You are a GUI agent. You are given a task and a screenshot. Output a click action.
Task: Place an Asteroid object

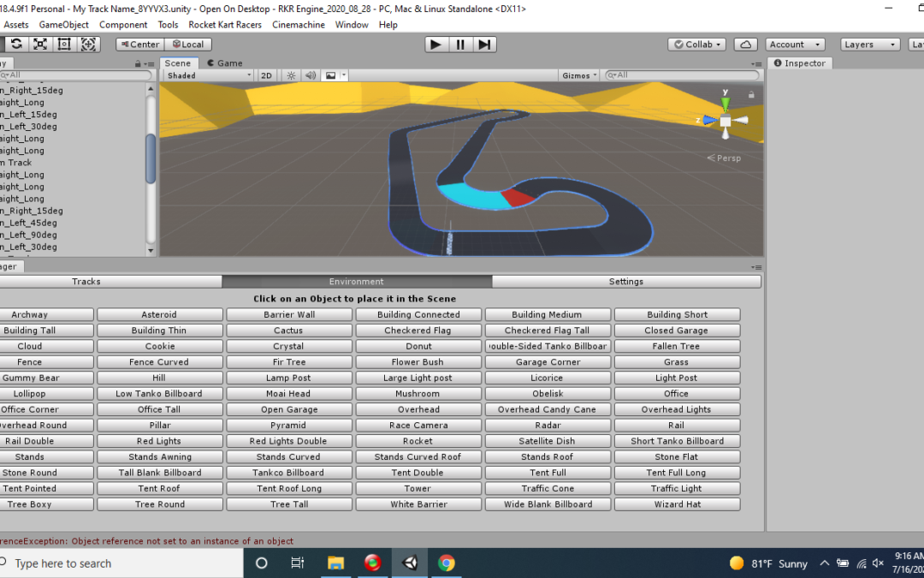159,314
